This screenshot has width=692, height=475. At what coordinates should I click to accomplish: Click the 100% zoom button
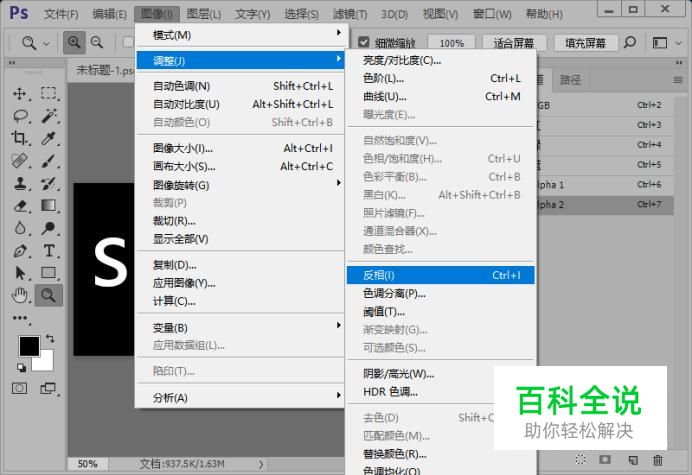tap(451, 43)
